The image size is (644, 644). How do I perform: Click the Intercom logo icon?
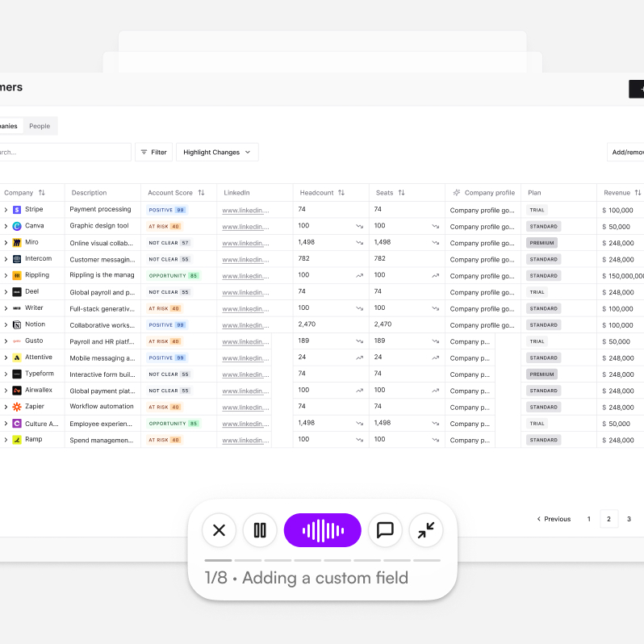(x=17, y=259)
